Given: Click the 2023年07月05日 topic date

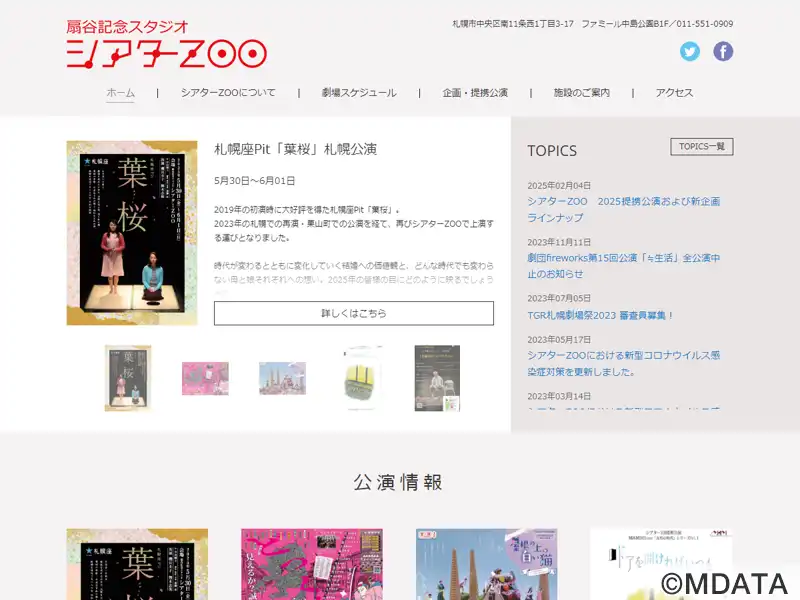Looking at the screenshot, I should (559, 298).
